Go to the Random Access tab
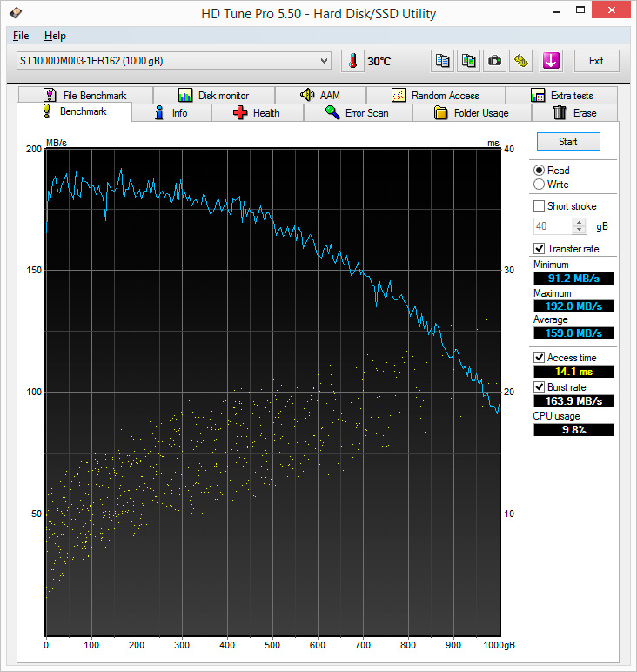The height and width of the screenshot is (672, 637). click(x=435, y=96)
